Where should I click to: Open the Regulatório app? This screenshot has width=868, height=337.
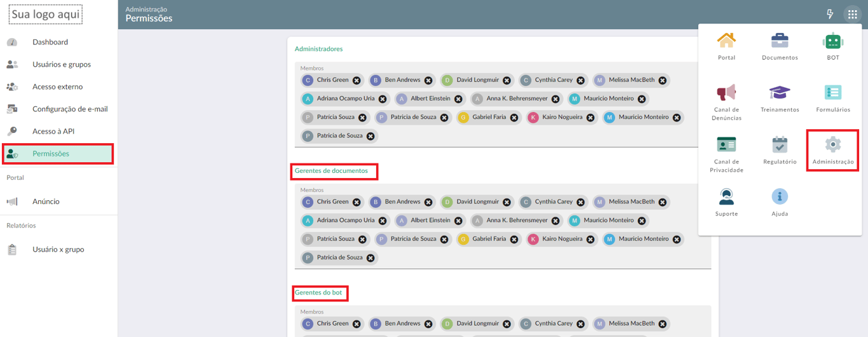780,151
